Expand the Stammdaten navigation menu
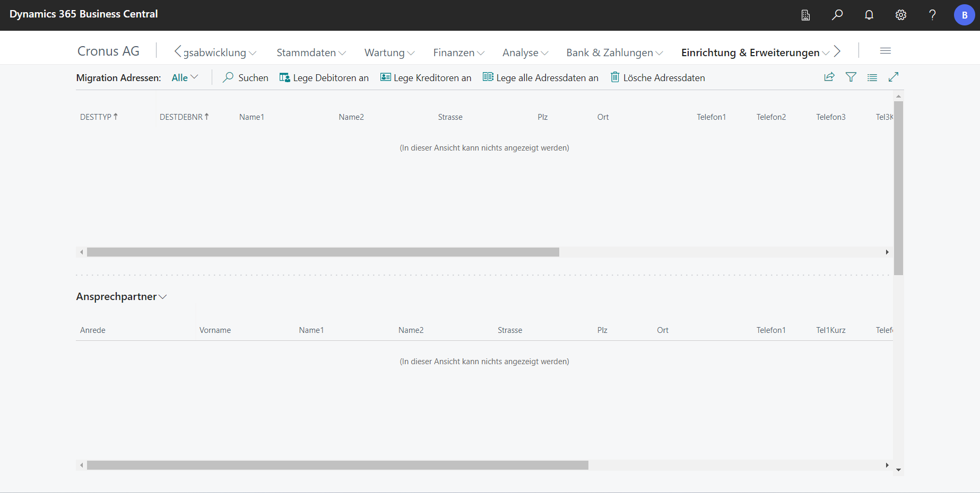The height and width of the screenshot is (493, 980). [311, 52]
